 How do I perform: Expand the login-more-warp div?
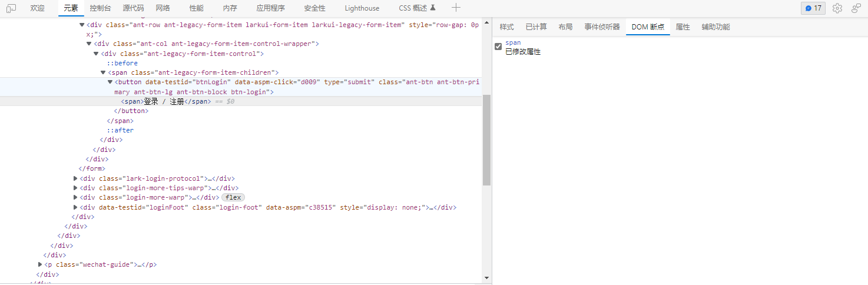tap(75, 197)
